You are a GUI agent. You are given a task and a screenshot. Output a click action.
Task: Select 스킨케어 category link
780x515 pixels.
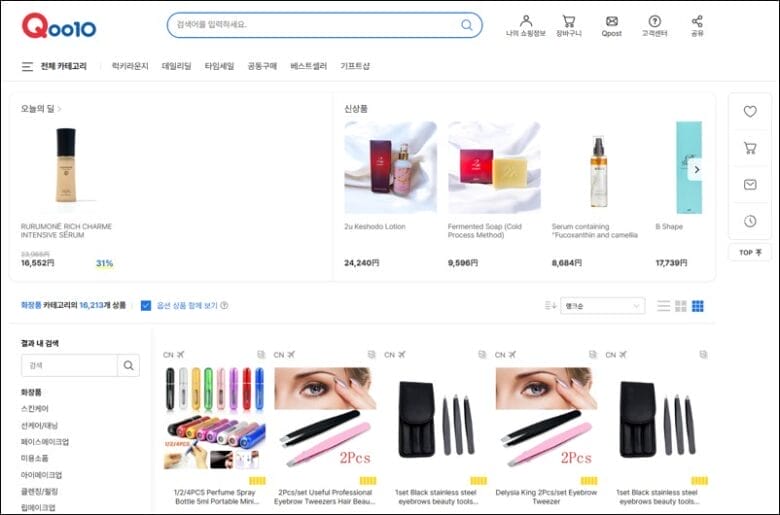tap(35, 409)
